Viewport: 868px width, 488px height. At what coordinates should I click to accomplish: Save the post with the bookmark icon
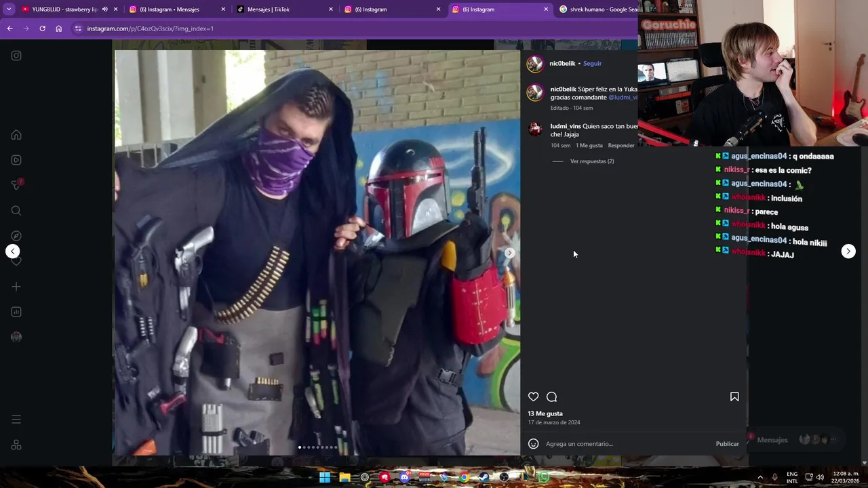pos(734,396)
